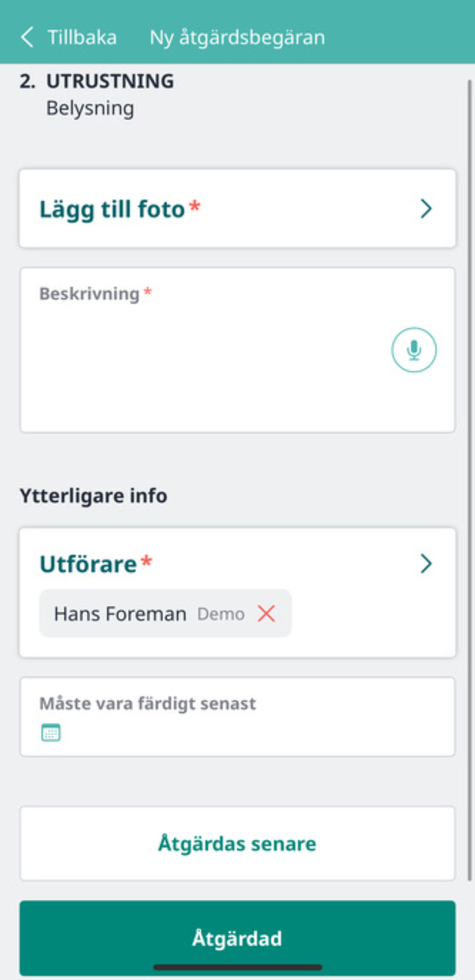Choose Åtgärdas senare button
The height and width of the screenshot is (980, 475).
(x=237, y=844)
